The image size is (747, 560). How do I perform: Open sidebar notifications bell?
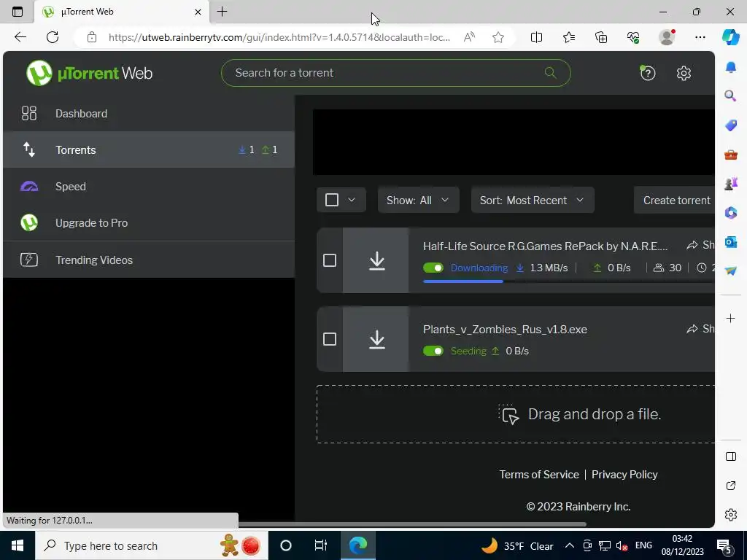point(730,67)
